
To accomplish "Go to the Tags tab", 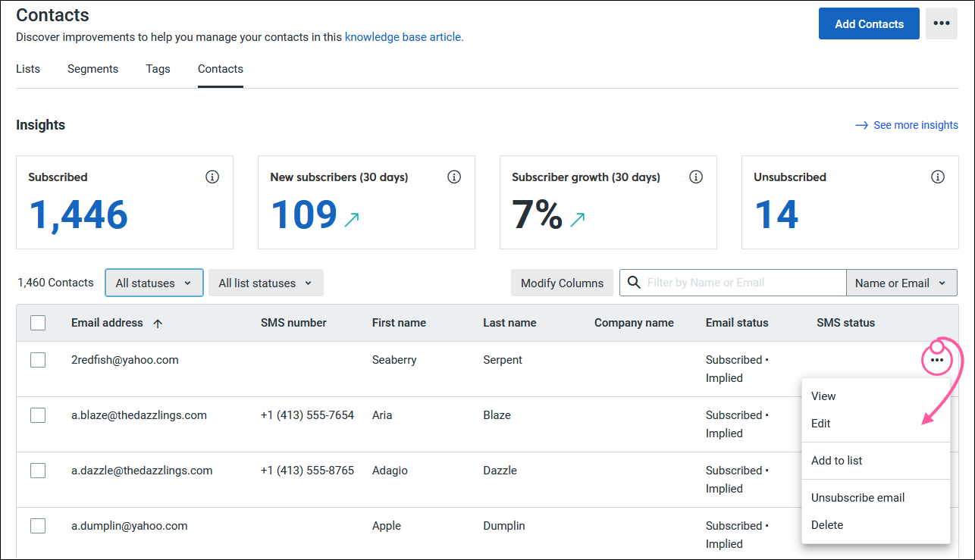I will tap(158, 69).
